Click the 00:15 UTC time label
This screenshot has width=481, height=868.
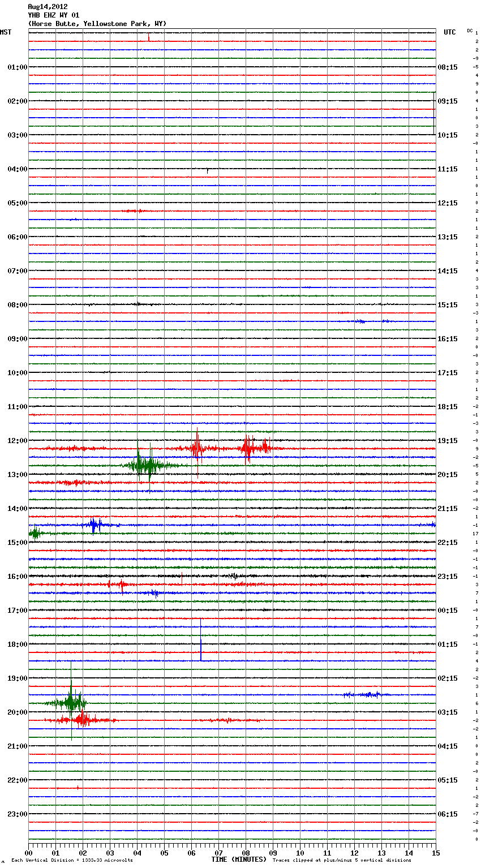(448, 610)
